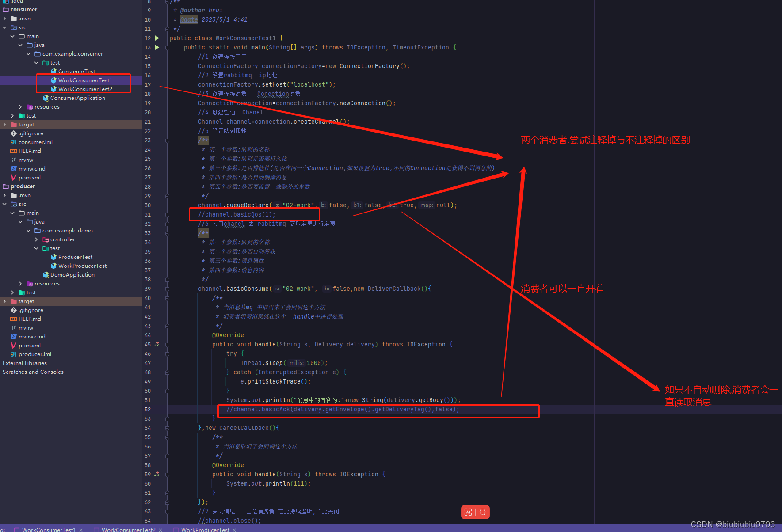Screen dimensions: 782x532
Task: Switch to the WorkConsumerTest2 editor tab
Action: coord(128,529)
